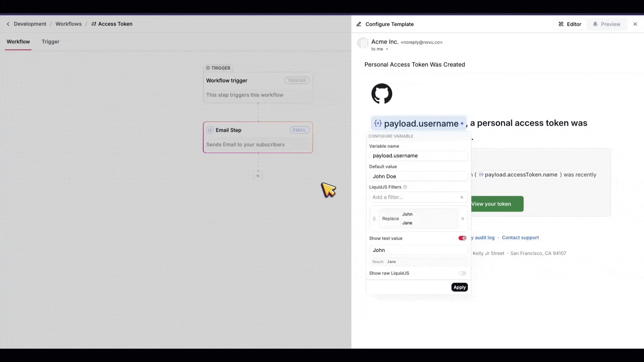The width and height of the screenshot is (644, 362).
Task: Open the Contact support link
Action: pyautogui.click(x=520, y=238)
